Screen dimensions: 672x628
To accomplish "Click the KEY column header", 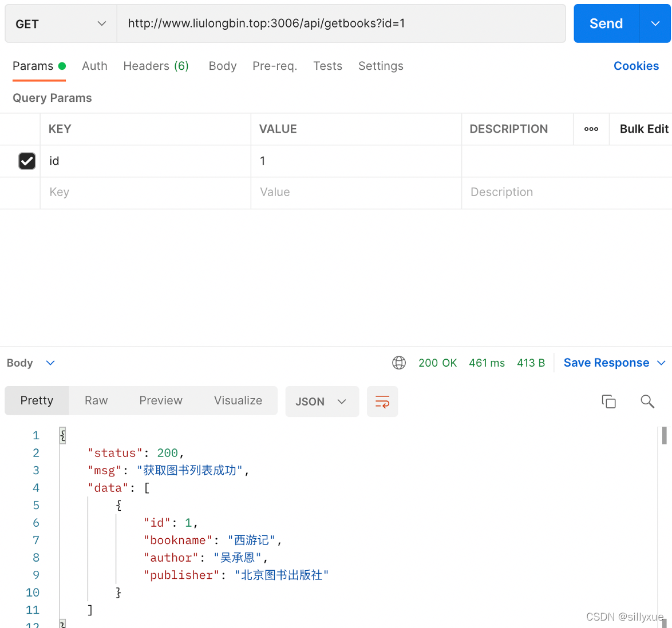I will 60,129.
